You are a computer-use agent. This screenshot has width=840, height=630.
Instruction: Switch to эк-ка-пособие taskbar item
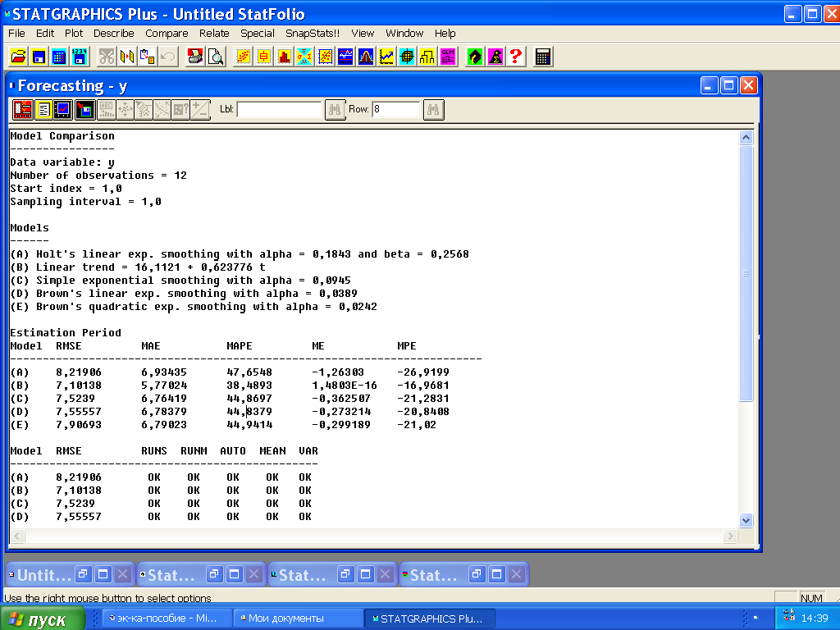click(166, 619)
